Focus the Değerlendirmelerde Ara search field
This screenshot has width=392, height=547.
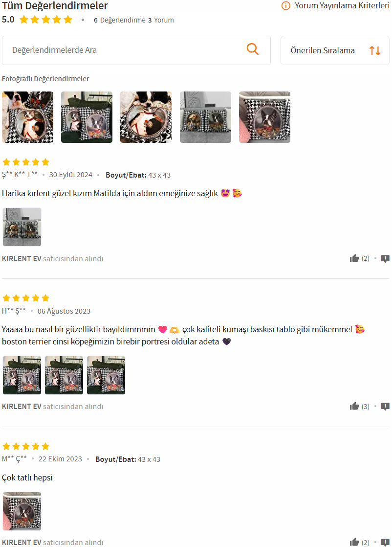click(x=136, y=50)
